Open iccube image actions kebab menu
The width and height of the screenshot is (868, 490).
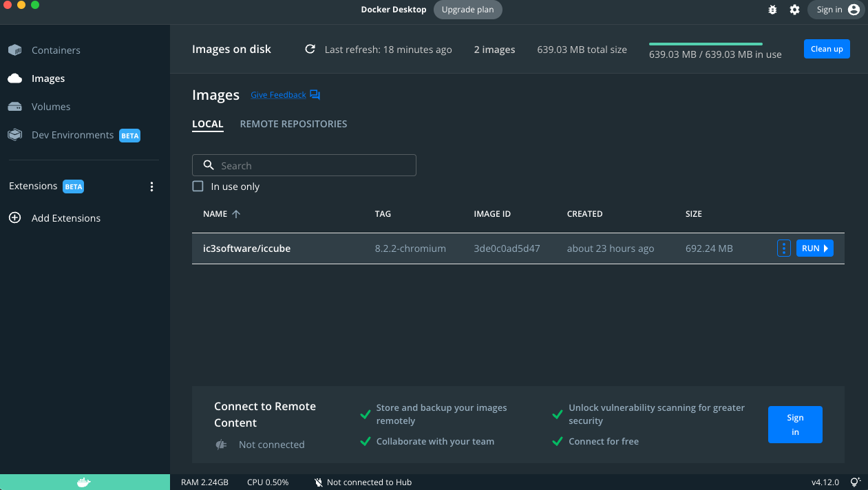(x=783, y=248)
